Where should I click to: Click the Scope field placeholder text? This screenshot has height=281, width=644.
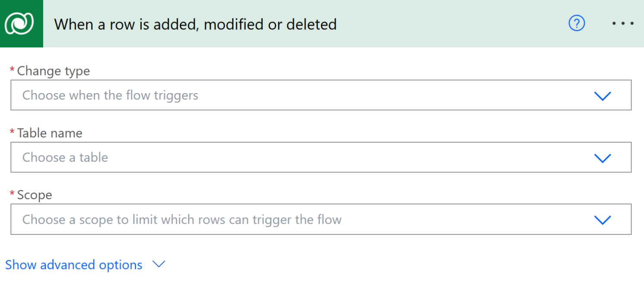181,219
